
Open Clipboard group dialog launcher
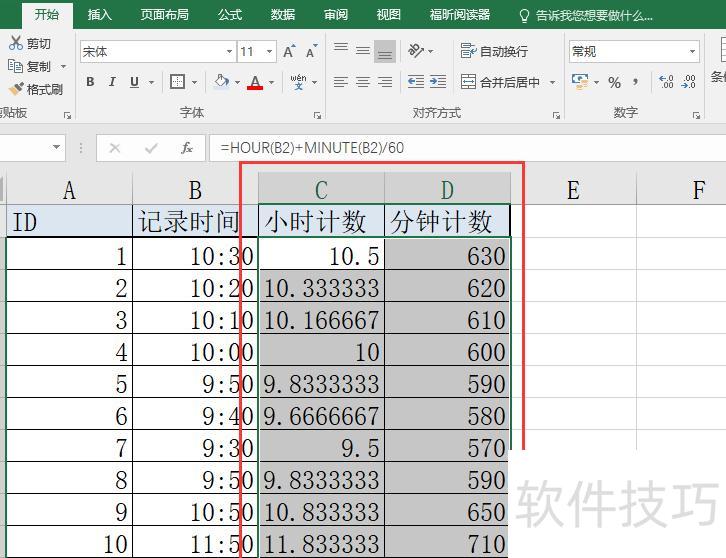[x=68, y=115]
